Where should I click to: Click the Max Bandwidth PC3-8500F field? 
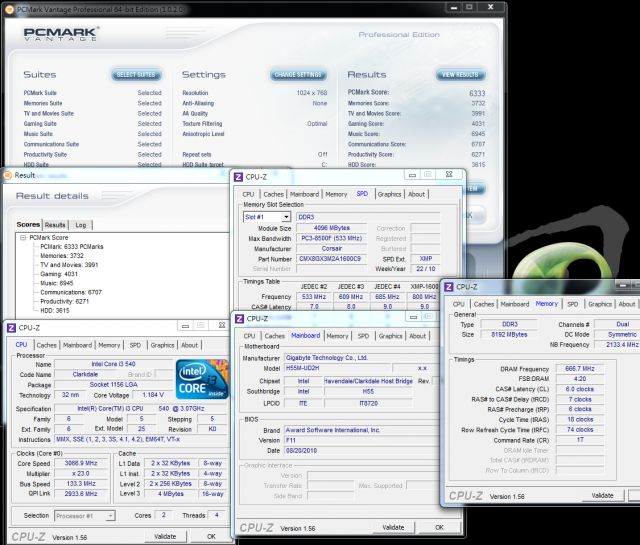(x=331, y=238)
